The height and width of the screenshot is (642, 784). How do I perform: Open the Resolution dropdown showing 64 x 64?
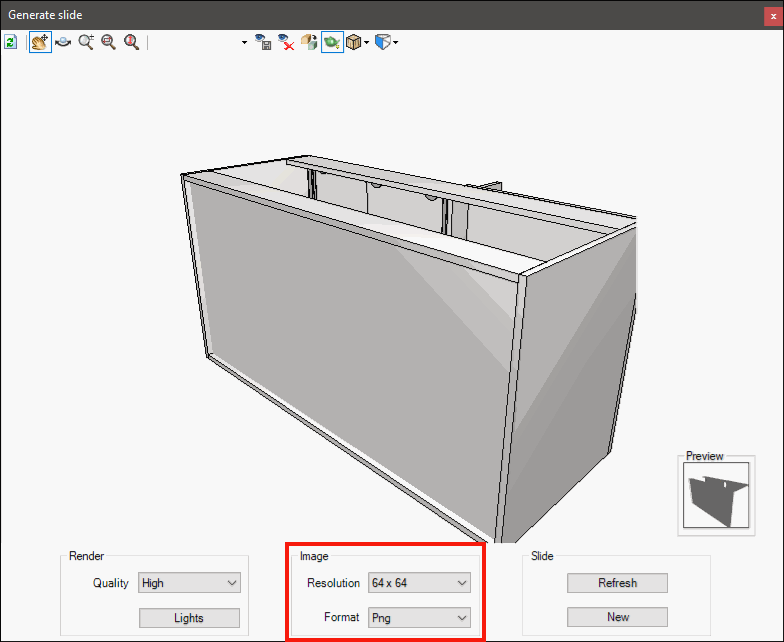click(419, 582)
